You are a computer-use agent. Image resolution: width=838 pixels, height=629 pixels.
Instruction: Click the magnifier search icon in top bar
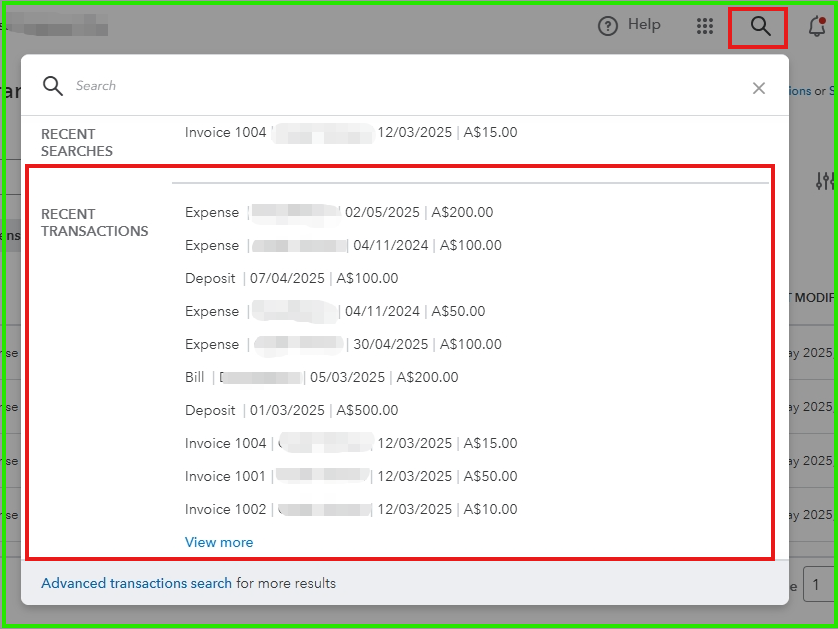(x=760, y=26)
